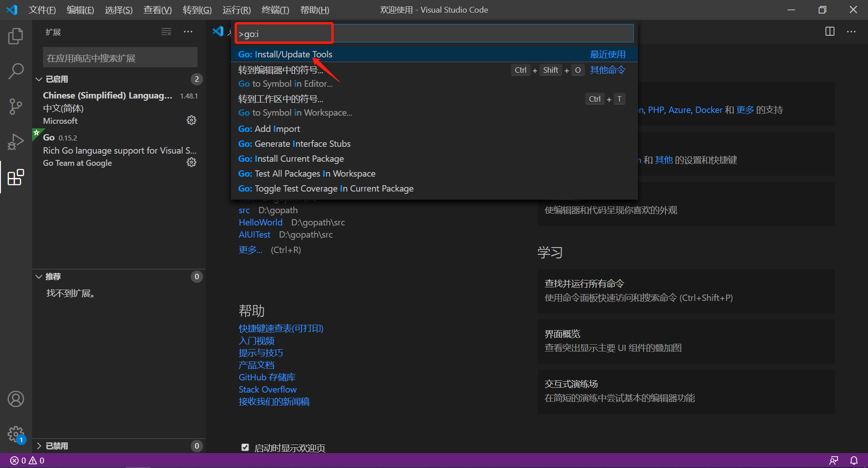Open Stack Overflow help link
The image size is (868, 468).
click(268, 389)
